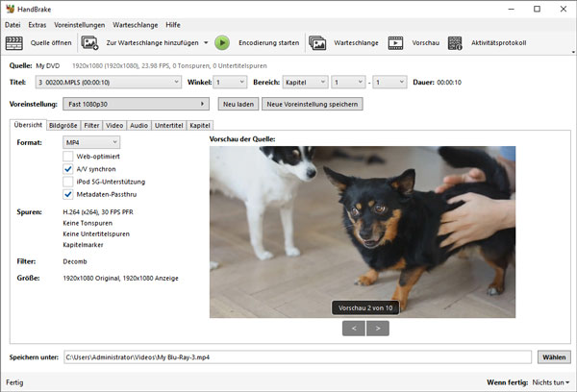
Task: Click the Aktivitätsprotokoll log icon
Action: tap(455, 43)
